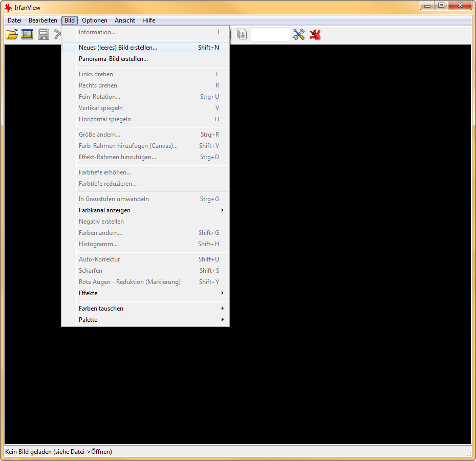Maximize the IrfanView window
The height and width of the screenshot is (461, 476).
point(441,6)
